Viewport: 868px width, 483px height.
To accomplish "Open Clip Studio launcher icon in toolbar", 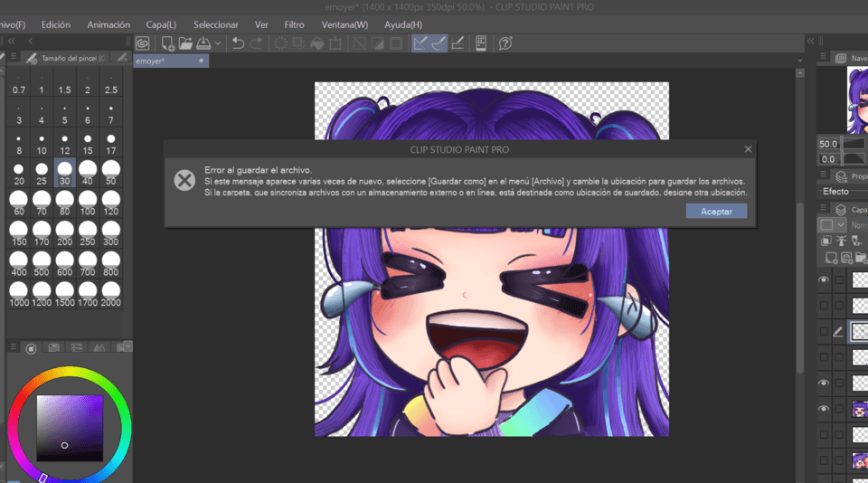I will point(142,43).
